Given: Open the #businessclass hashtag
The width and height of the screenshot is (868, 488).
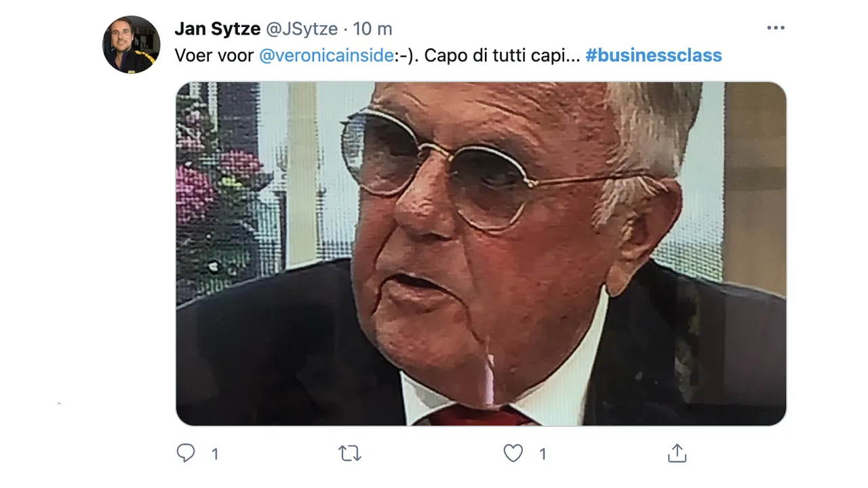Looking at the screenshot, I should pos(653,56).
